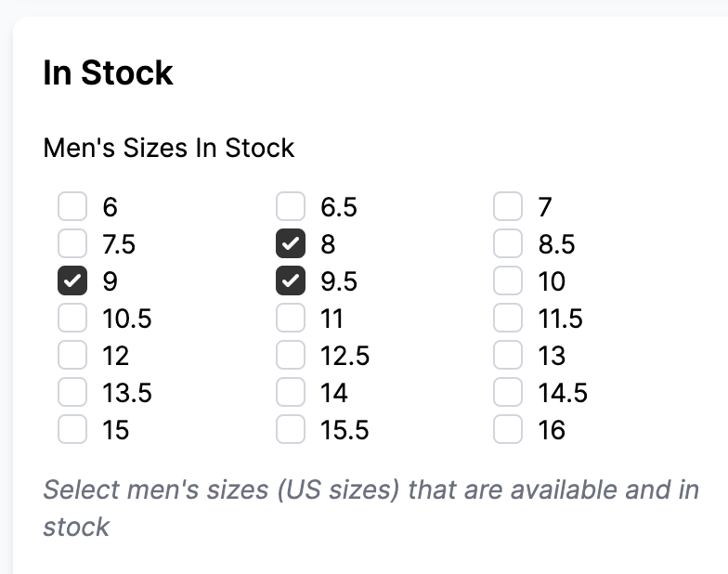Mark size 8.5 as in stock

pyautogui.click(x=508, y=243)
